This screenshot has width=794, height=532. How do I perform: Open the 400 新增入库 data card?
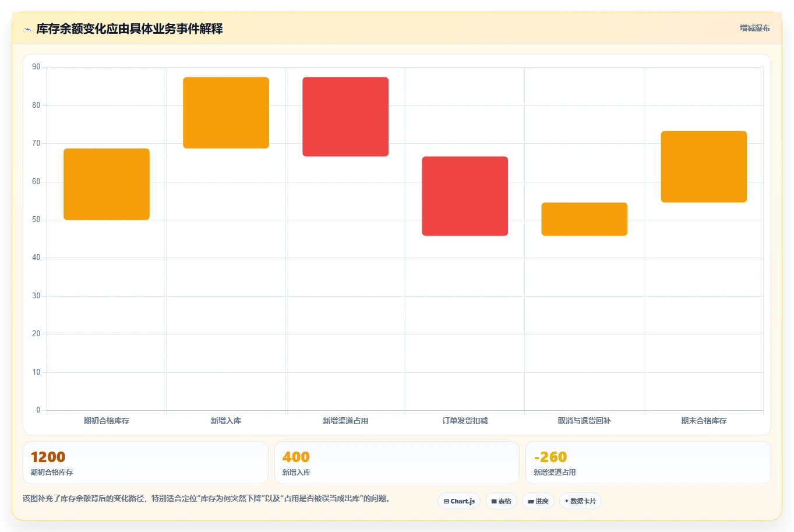click(397, 463)
